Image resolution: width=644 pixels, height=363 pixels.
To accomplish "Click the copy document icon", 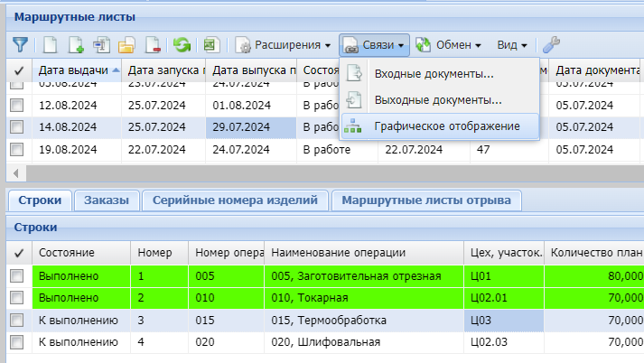I will pyautogui.click(x=102, y=44).
